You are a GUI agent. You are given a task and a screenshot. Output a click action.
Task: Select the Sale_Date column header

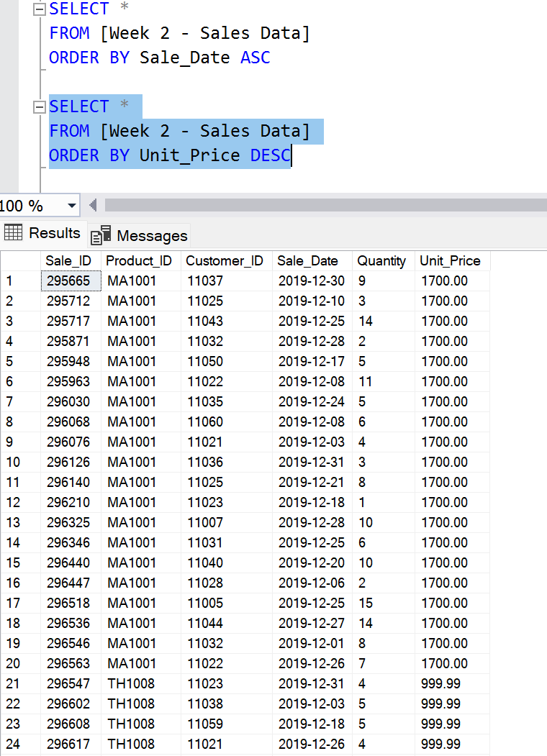click(x=312, y=261)
